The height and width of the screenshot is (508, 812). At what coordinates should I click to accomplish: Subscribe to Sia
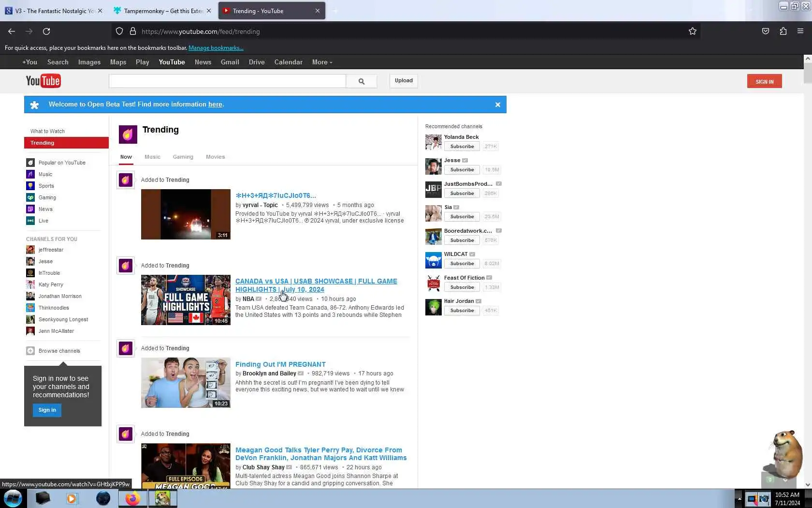(x=462, y=217)
